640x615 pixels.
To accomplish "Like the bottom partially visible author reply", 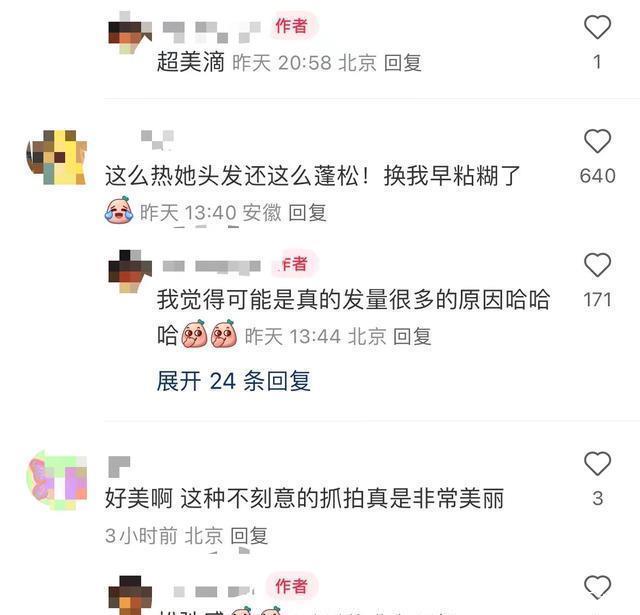I will tap(597, 587).
